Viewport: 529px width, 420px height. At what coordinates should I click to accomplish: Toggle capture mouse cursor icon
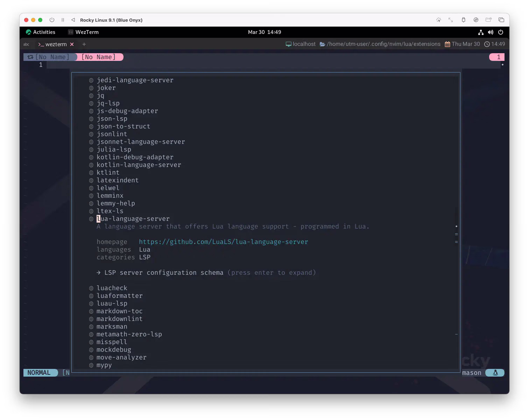(x=438, y=20)
